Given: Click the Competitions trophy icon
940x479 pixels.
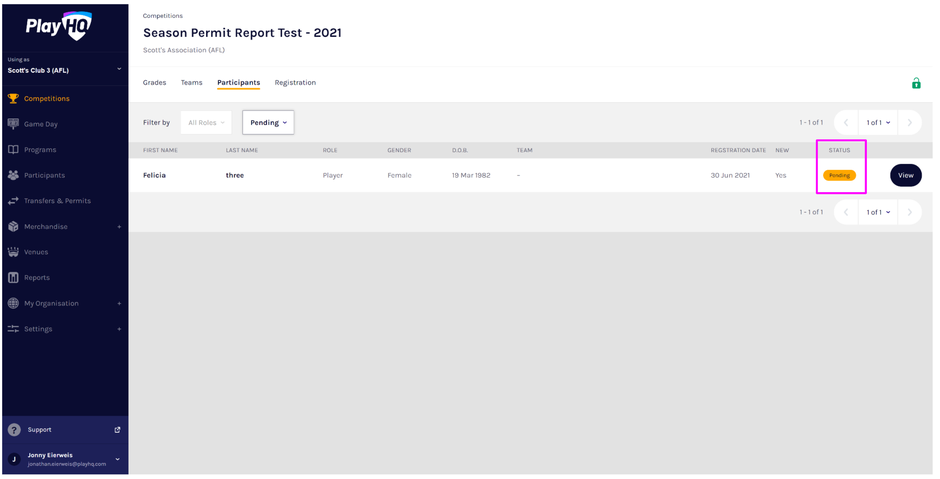Looking at the screenshot, I should 13,99.
